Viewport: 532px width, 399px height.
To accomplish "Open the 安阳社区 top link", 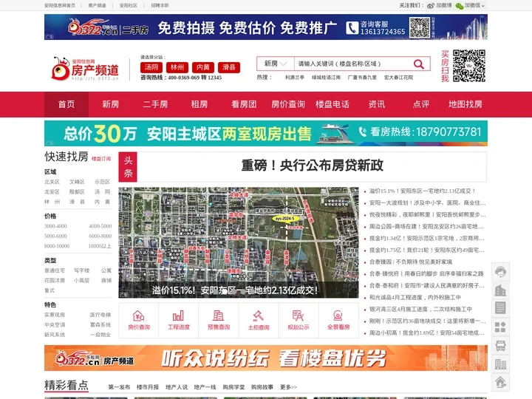I will point(129,5).
